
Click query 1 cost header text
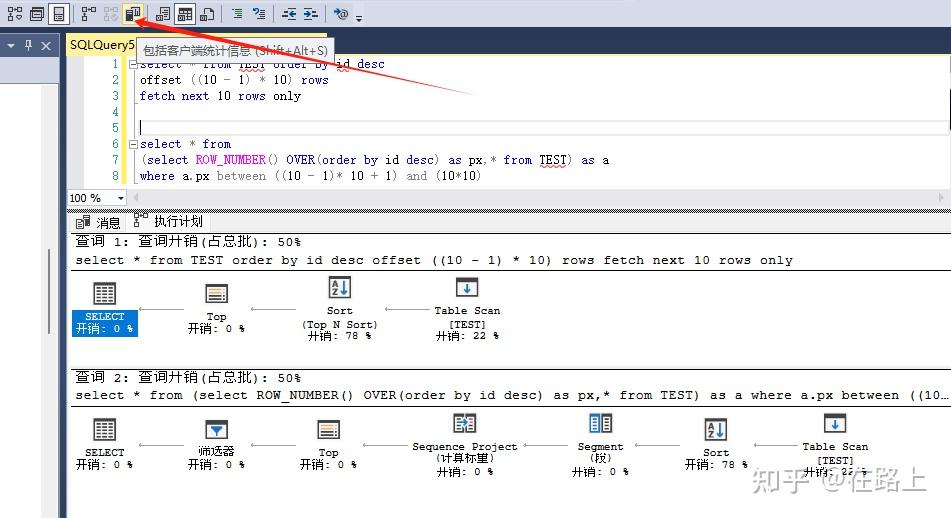188,241
